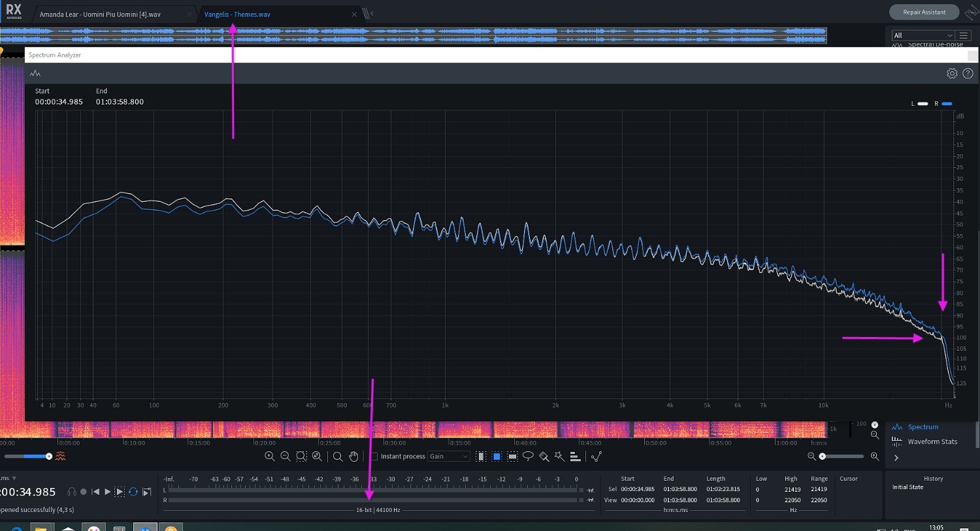Select the Brush selection tool
The width and height of the screenshot is (980, 531).
(544, 457)
